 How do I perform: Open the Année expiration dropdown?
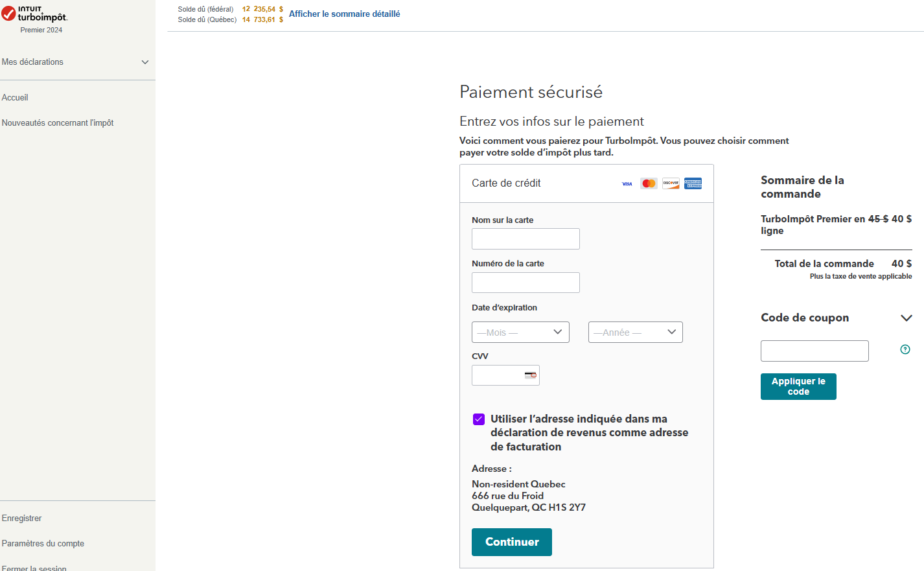(x=635, y=332)
